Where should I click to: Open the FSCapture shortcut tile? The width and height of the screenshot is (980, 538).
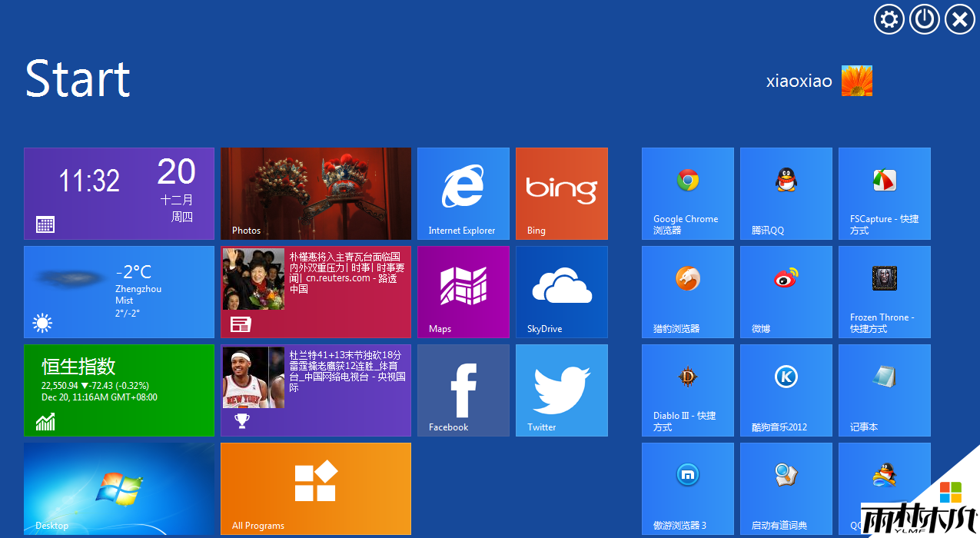click(x=885, y=194)
